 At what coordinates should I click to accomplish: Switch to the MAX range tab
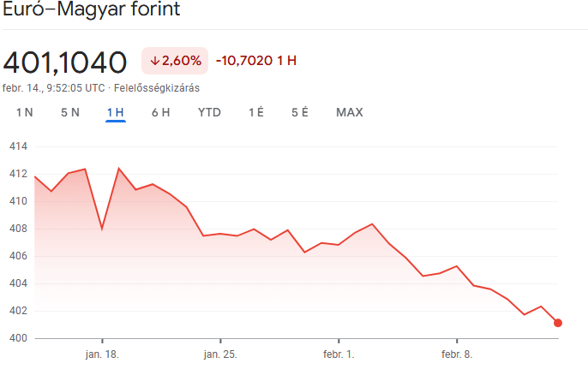350,112
